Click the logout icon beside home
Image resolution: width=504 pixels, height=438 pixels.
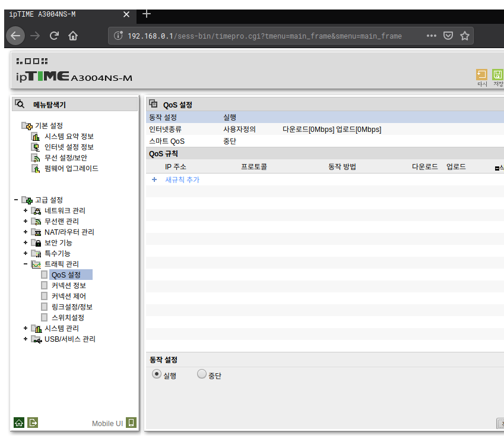[33, 423]
